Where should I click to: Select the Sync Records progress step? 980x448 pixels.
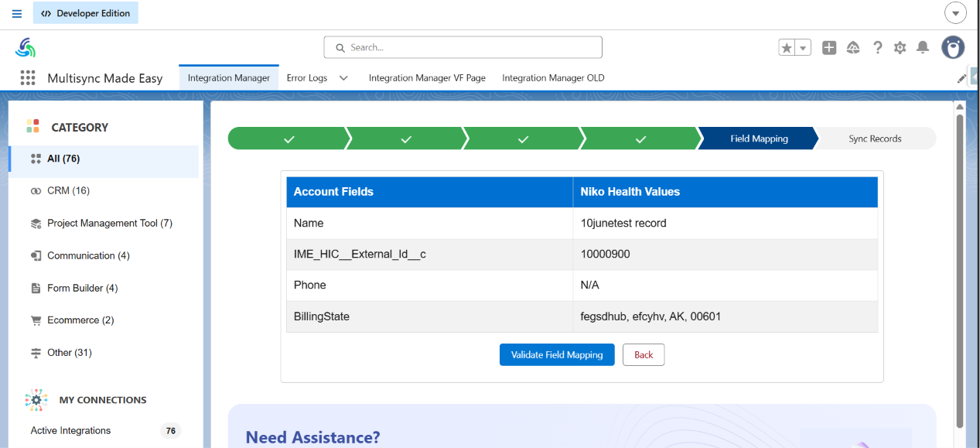pyautogui.click(x=875, y=139)
